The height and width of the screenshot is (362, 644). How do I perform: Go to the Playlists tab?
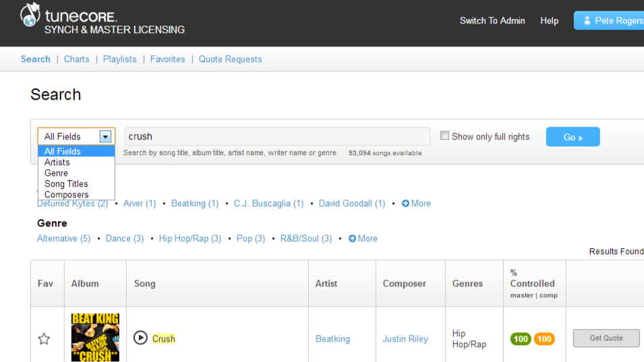coord(120,59)
